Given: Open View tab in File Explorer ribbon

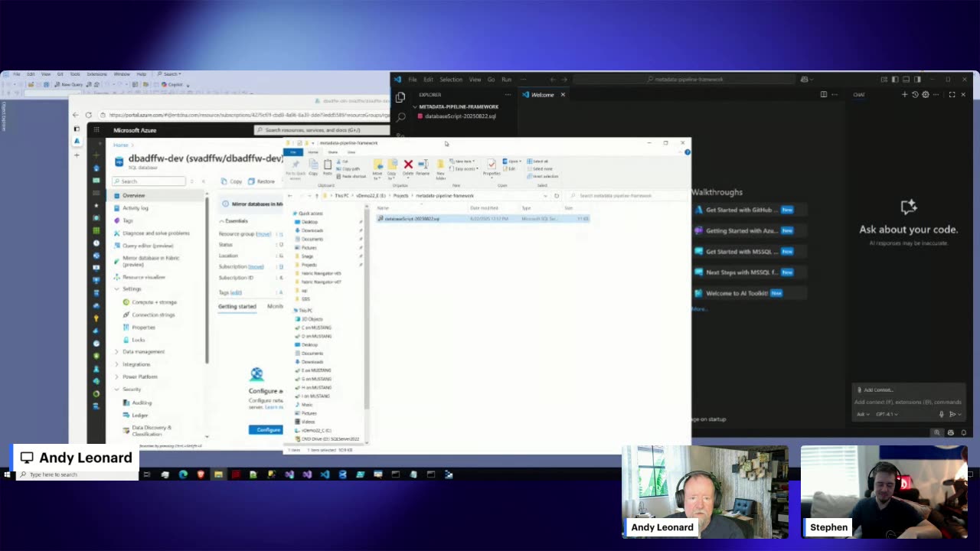Looking at the screenshot, I should pyautogui.click(x=351, y=152).
